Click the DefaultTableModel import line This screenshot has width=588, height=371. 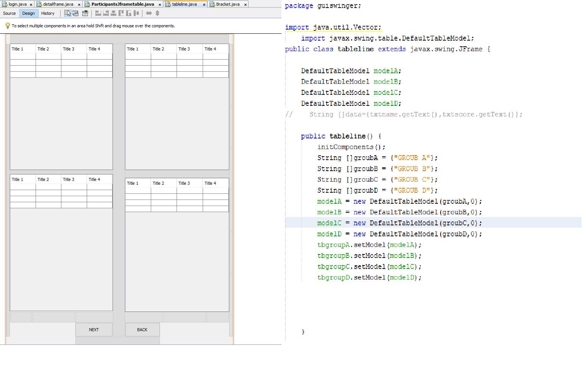point(387,38)
